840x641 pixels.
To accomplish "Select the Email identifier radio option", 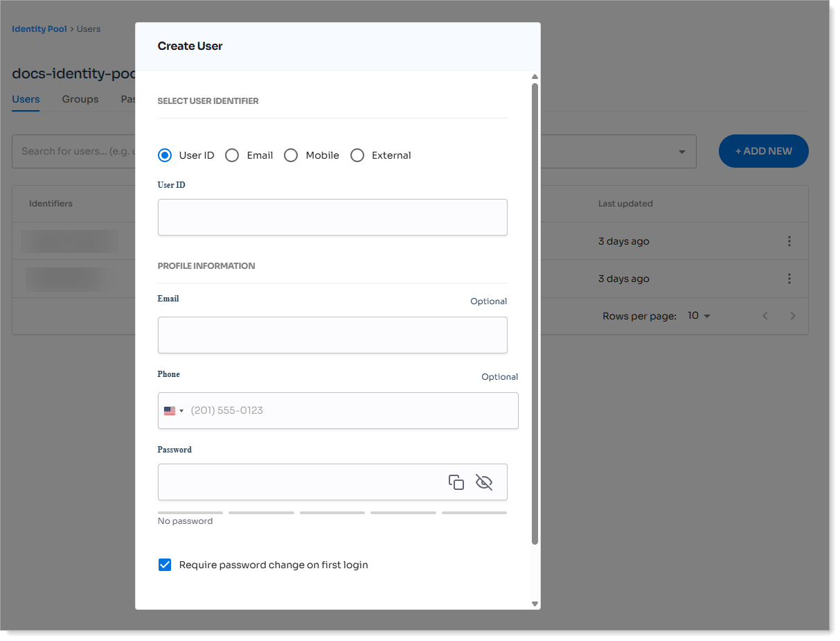I will click(233, 155).
